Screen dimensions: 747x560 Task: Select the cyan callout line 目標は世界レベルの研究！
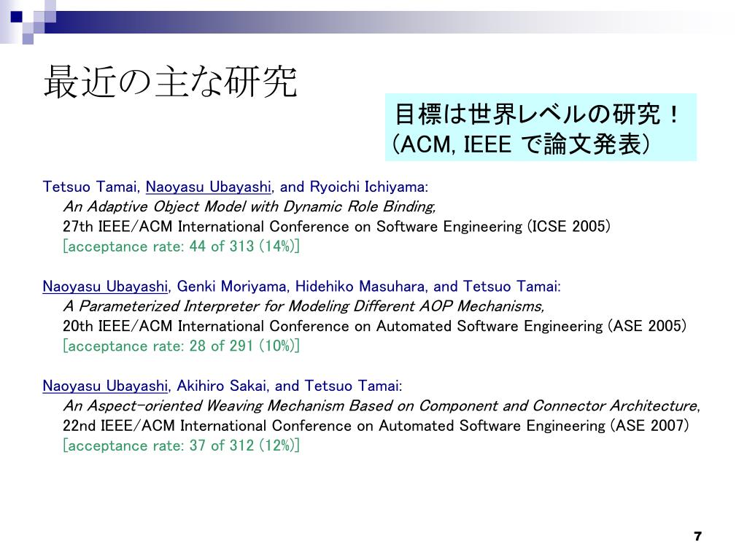[x=536, y=114]
